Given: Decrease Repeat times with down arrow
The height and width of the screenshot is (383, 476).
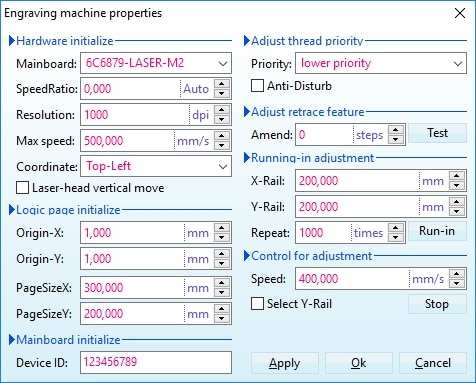Looking at the screenshot, I should point(396,237).
